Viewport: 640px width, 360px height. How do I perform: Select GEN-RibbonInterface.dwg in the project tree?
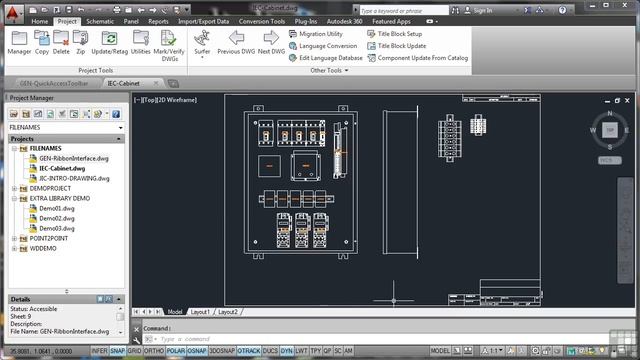click(74, 158)
